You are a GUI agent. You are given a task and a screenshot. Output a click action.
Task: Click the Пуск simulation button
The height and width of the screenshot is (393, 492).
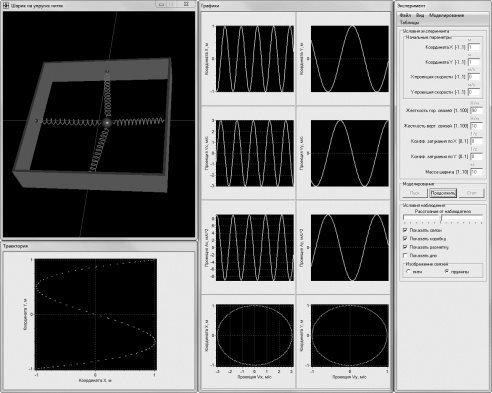pos(414,193)
